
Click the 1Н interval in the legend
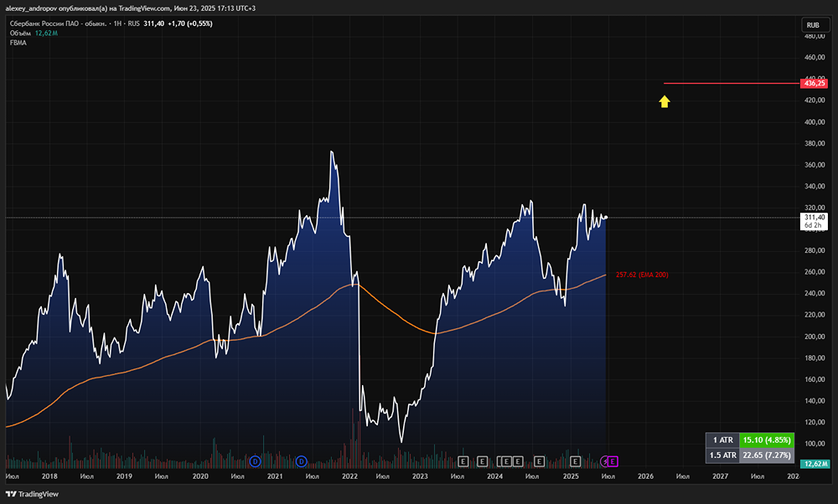tap(117, 23)
